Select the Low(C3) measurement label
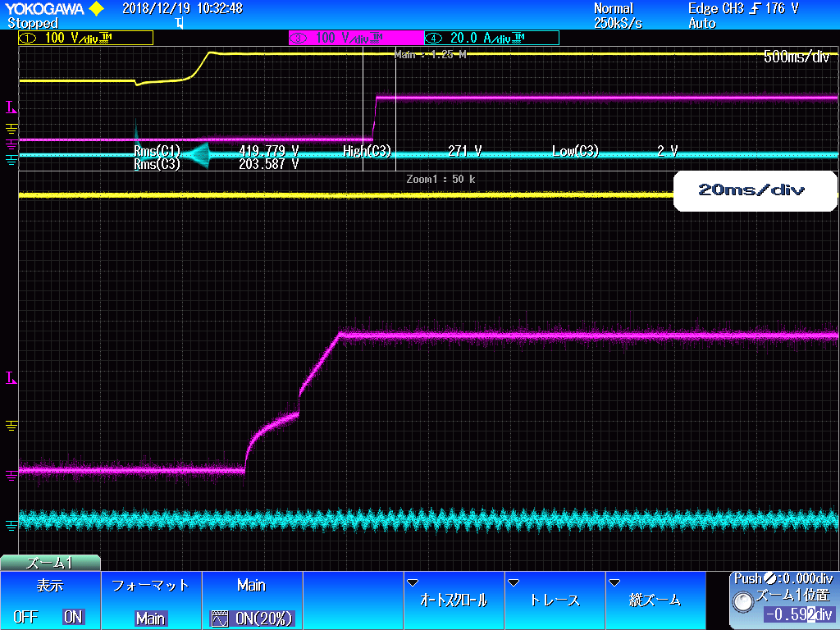The image size is (840, 630). tap(575, 151)
